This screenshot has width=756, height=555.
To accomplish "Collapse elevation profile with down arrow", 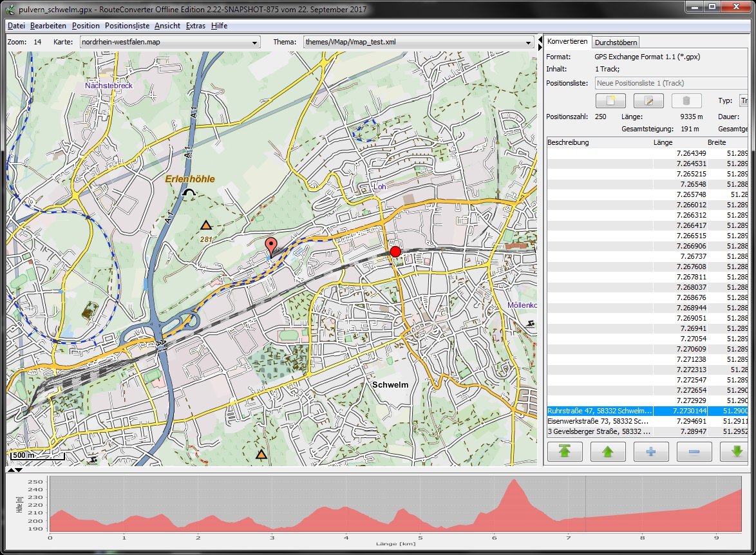I will click(x=19, y=470).
